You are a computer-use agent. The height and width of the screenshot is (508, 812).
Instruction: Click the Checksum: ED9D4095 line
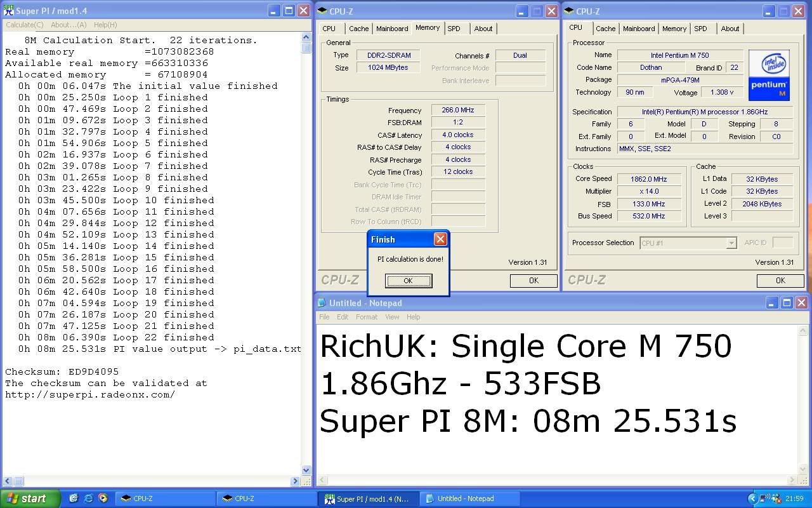62,371
